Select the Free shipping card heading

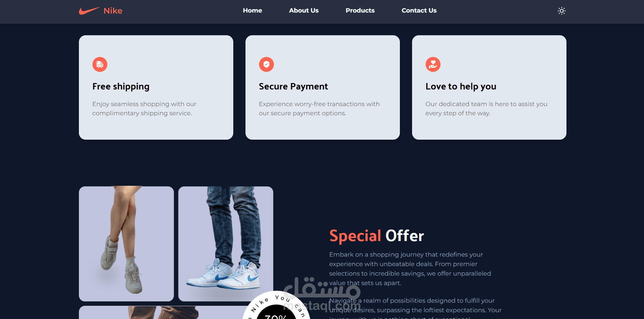(121, 87)
